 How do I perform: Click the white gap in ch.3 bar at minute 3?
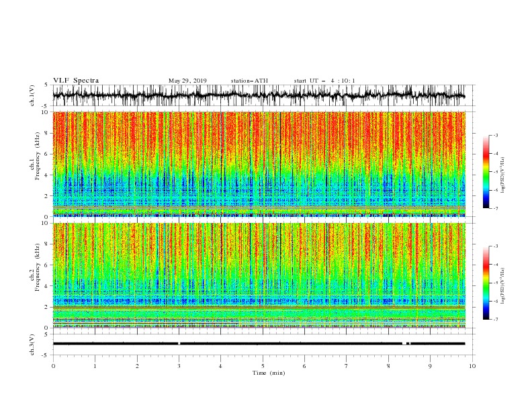pos(179,344)
